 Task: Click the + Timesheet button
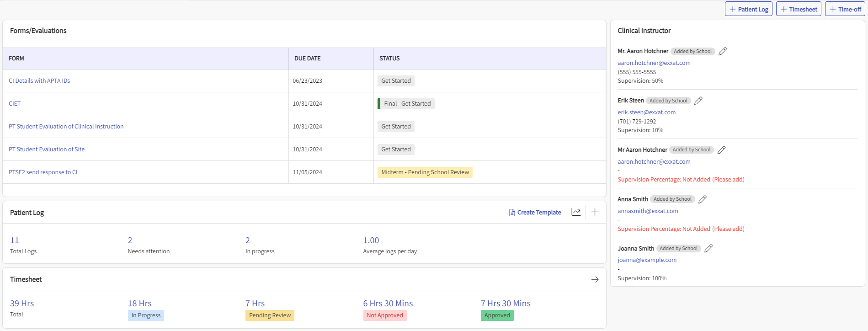coord(798,9)
